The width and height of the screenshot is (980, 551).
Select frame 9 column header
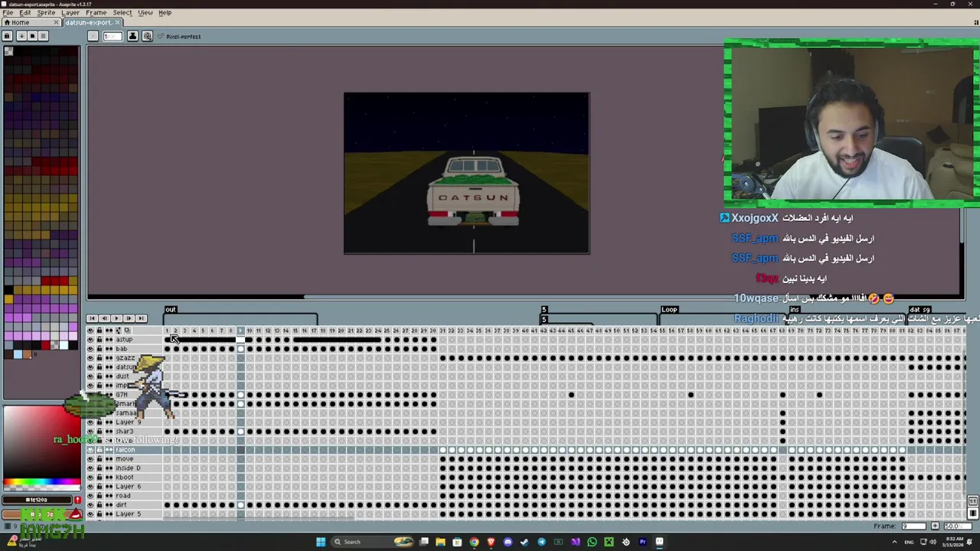(240, 331)
